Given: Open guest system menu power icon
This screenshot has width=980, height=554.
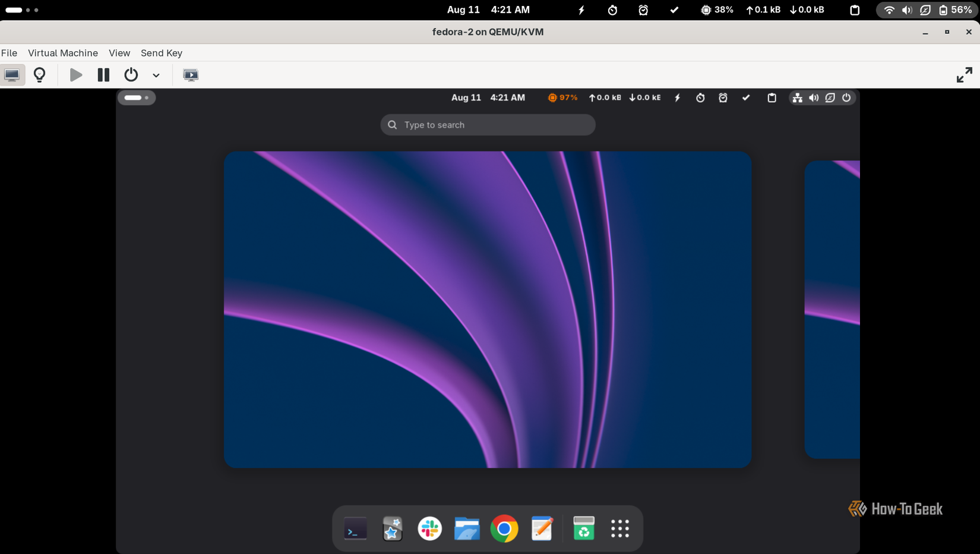Looking at the screenshot, I should pos(846,97).
